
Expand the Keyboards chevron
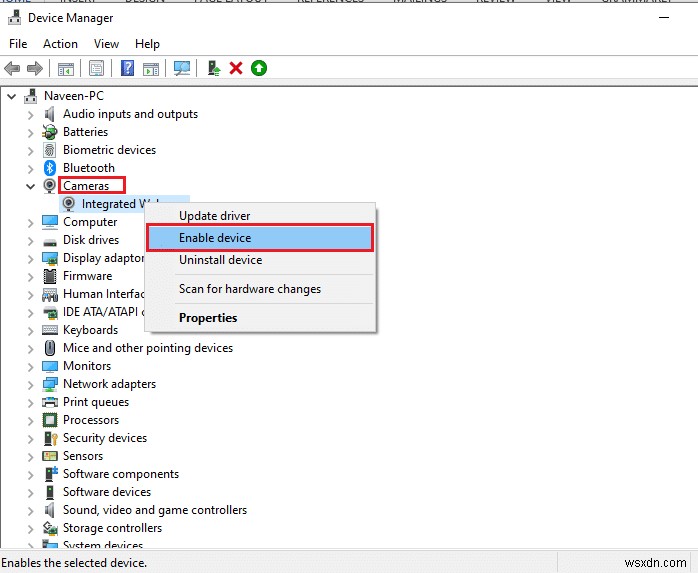(30, 331)
